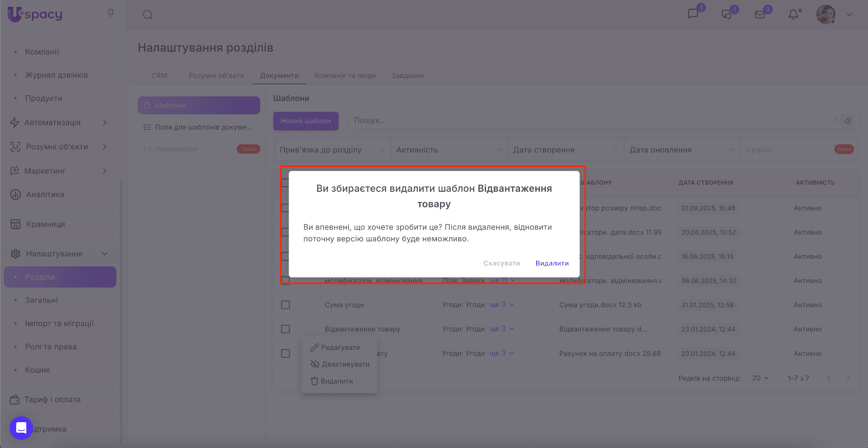868x448 pixels.
Task: Collapse the Налаштування sidebar chevron
Action: (x=105, y=254)
